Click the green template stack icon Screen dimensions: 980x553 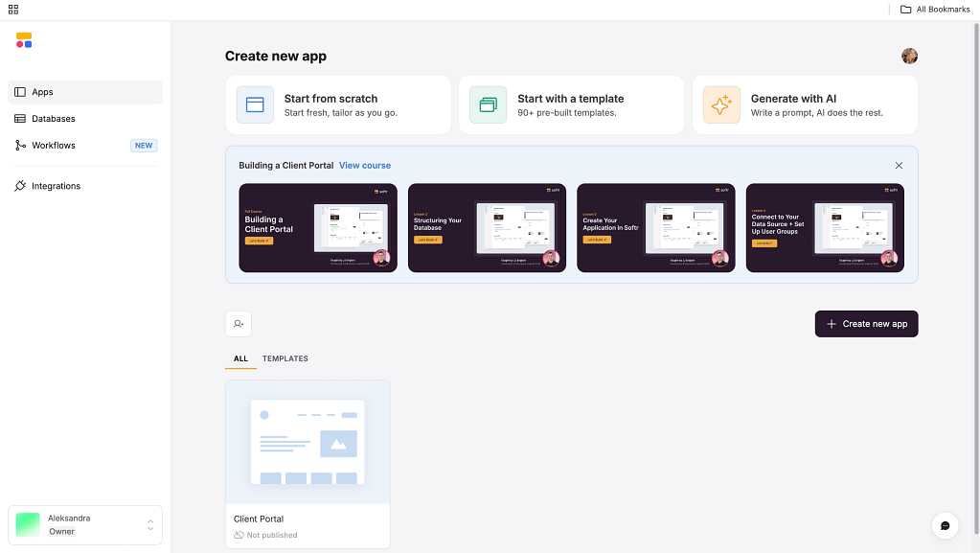[x=489, y=104]
